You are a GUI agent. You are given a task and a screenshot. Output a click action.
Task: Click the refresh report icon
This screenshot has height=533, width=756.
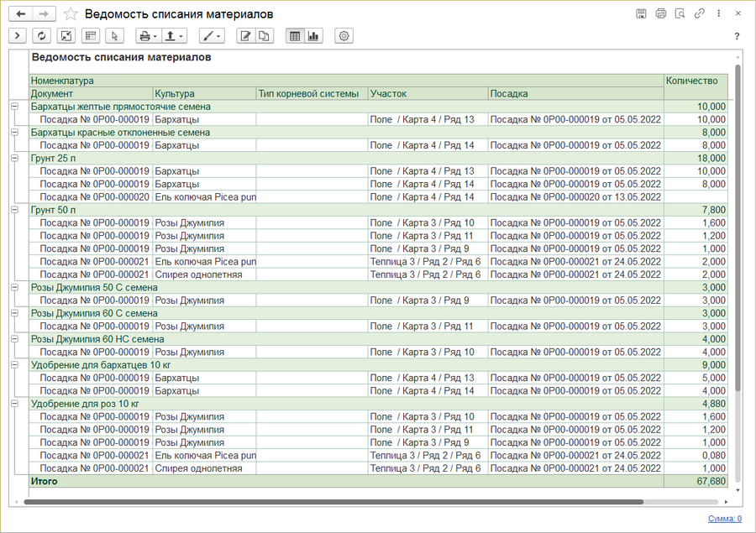pos(41,36)
